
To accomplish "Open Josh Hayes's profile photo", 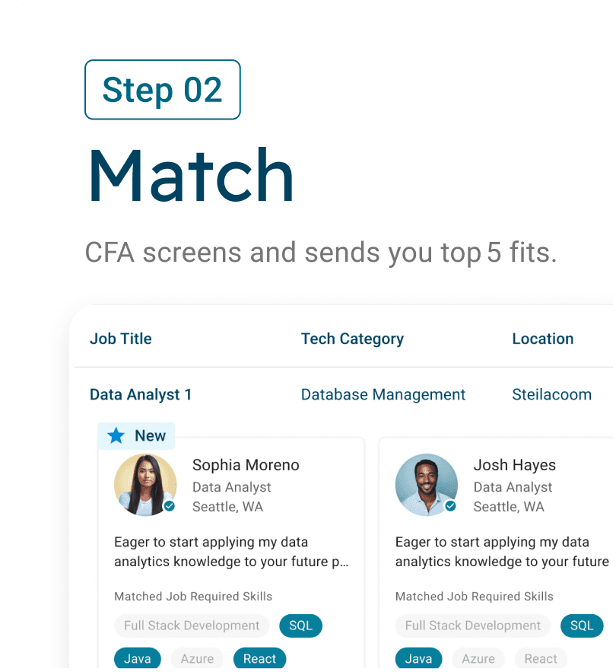I will pyautogui.click(x=426, y=485).
